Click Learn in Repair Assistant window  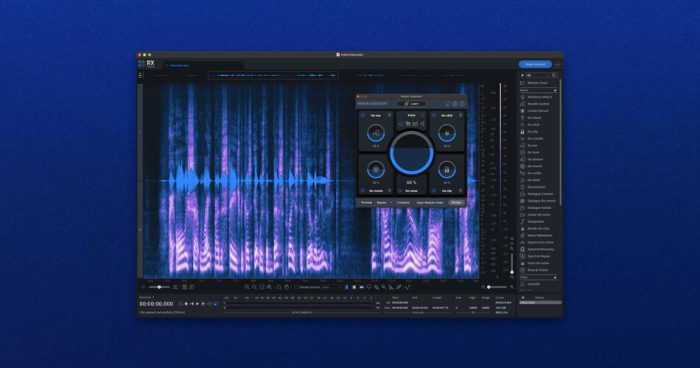coord(411,104)
